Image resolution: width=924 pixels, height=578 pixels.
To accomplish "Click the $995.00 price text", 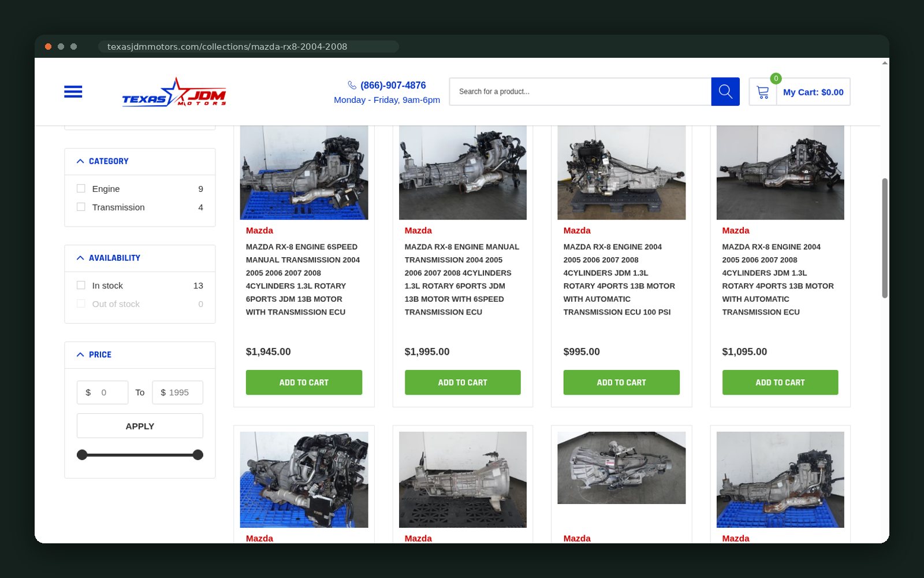I will pyautogui.click(x=582, y=351).
